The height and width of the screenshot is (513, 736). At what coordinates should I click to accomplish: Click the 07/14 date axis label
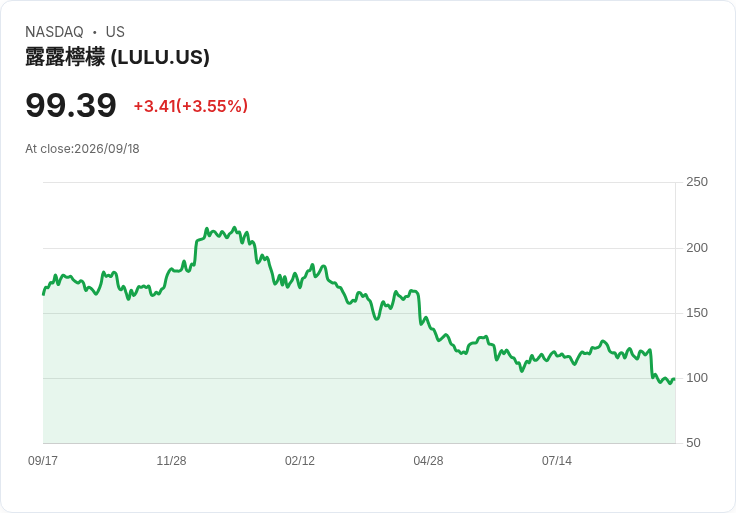click(x=557, y=460)
